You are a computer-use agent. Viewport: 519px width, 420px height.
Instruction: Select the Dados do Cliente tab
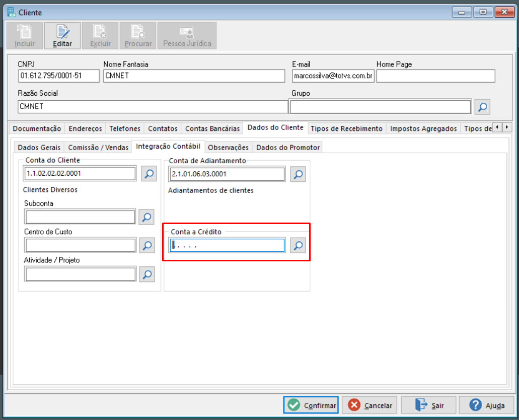275,127
